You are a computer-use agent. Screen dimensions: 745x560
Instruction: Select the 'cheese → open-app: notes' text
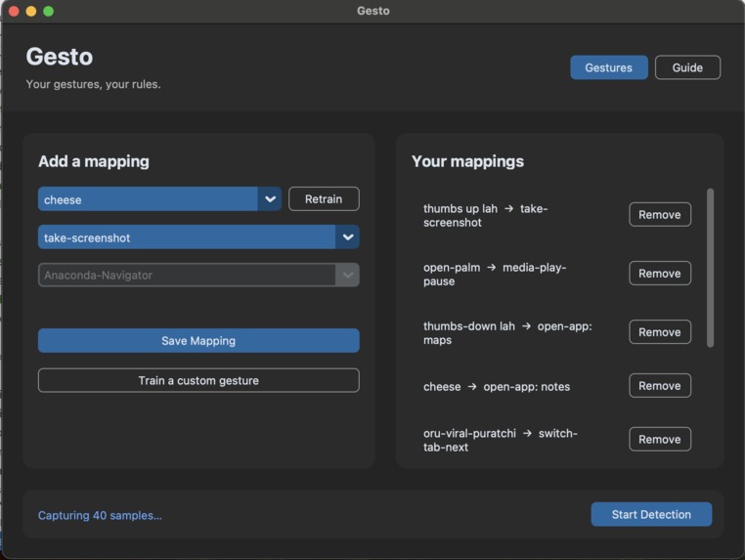tap(497, 387)
